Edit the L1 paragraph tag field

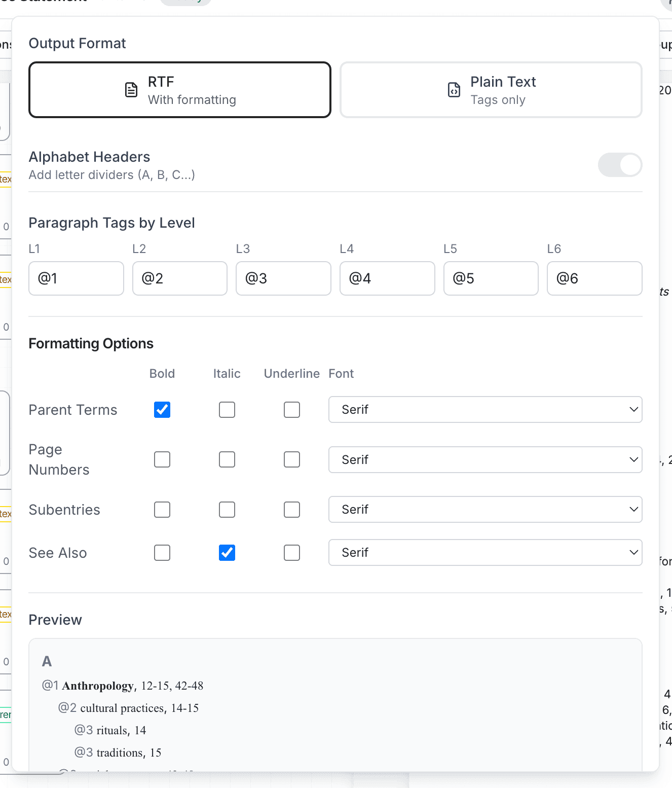click(x=76, y=278)
